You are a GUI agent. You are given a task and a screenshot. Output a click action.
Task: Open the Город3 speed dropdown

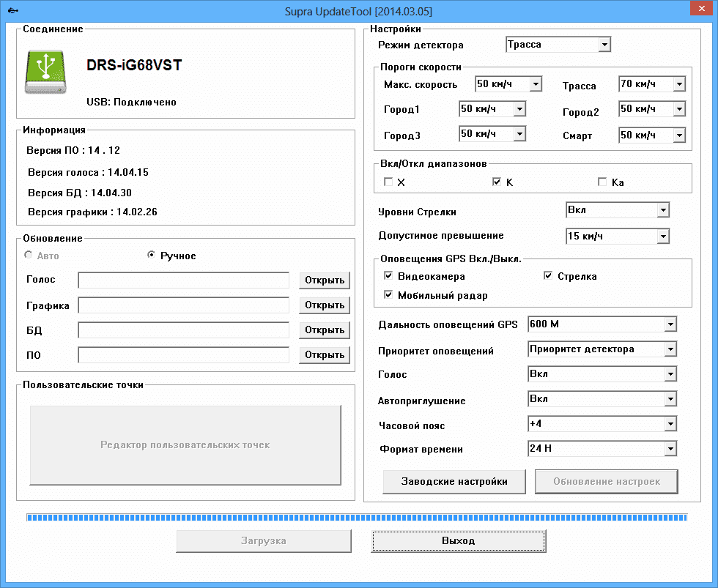[492, 134]
